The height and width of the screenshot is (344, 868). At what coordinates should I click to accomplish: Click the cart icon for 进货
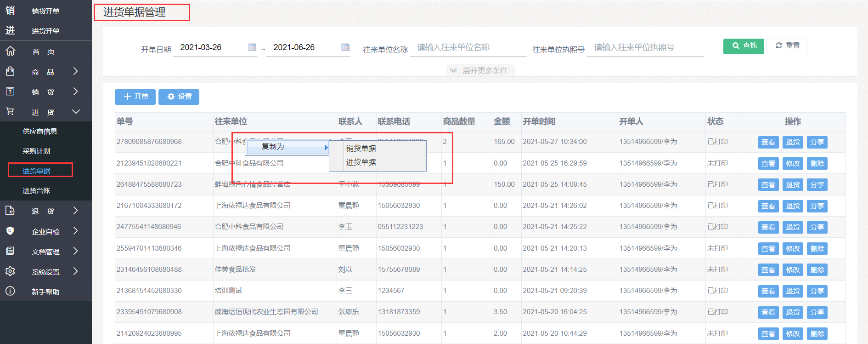(10, 112)
